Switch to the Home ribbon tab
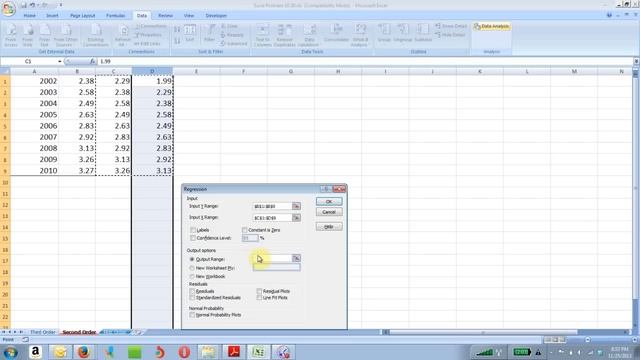This screenshot has height=360, width=640. (29, 16)
